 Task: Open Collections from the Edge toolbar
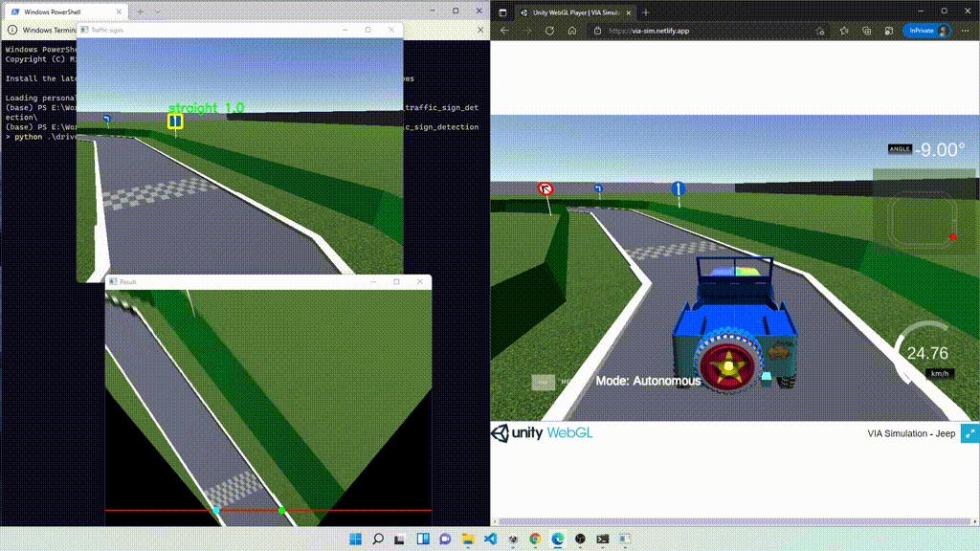(x=845, y=30)
